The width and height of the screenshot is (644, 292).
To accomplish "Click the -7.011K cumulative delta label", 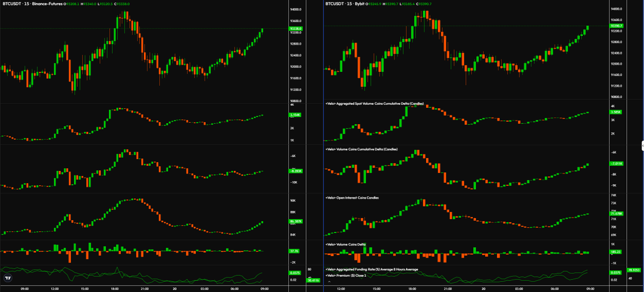I will [617, 163].
